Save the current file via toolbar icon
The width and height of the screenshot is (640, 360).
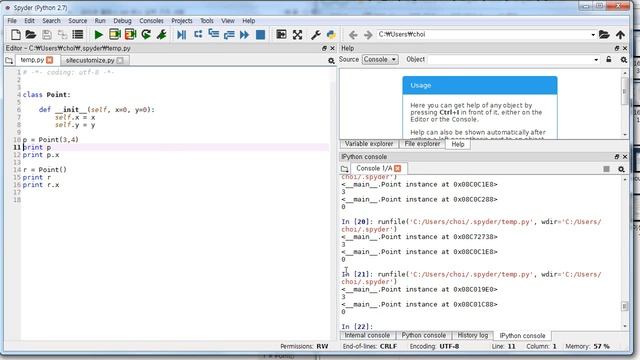pos(47,35)
